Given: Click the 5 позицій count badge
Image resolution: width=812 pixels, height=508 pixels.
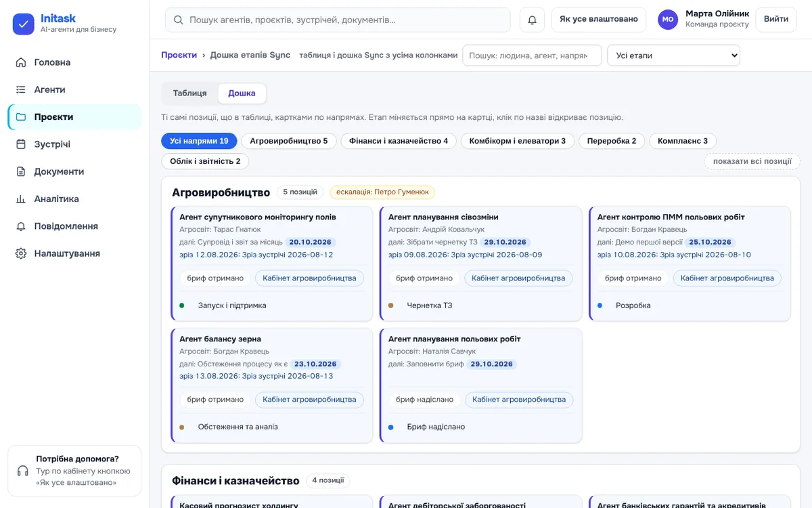Looking at the screenshot, I should (300, 192).
